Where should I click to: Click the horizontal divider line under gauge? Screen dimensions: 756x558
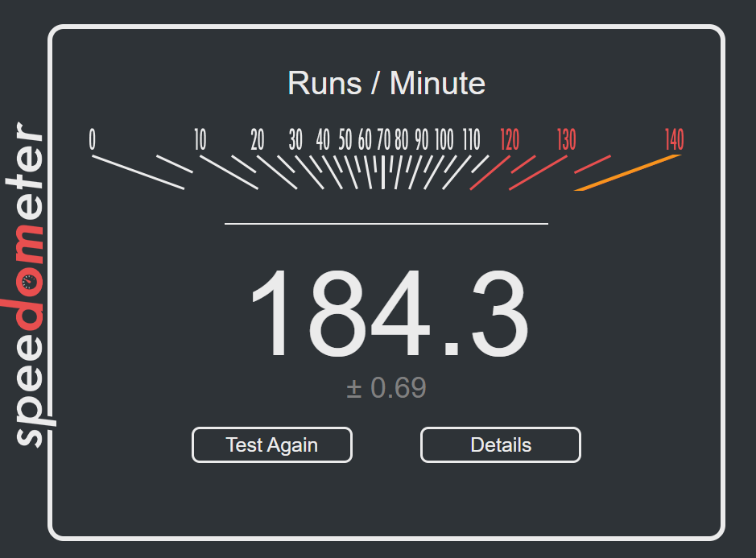pyautogui.click(x=386, y=223)
